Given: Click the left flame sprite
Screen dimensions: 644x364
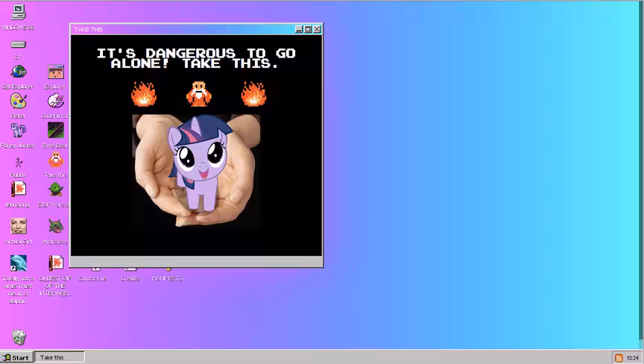Looking at the screenshot, I should point(144,94).
